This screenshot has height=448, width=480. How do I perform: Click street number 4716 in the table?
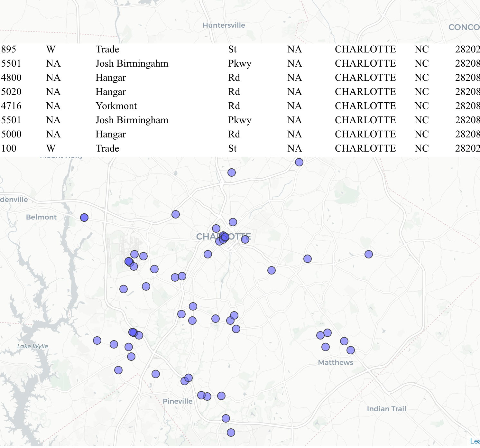11,106
